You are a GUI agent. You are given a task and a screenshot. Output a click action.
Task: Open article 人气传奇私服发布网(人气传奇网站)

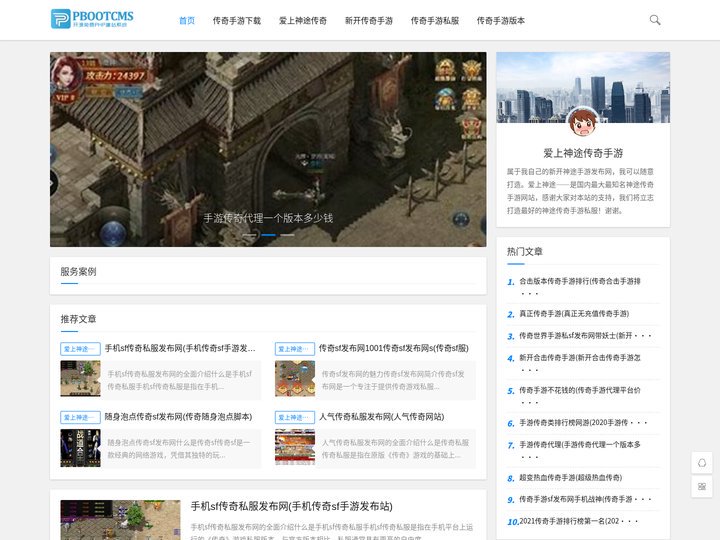coord(381,416)
